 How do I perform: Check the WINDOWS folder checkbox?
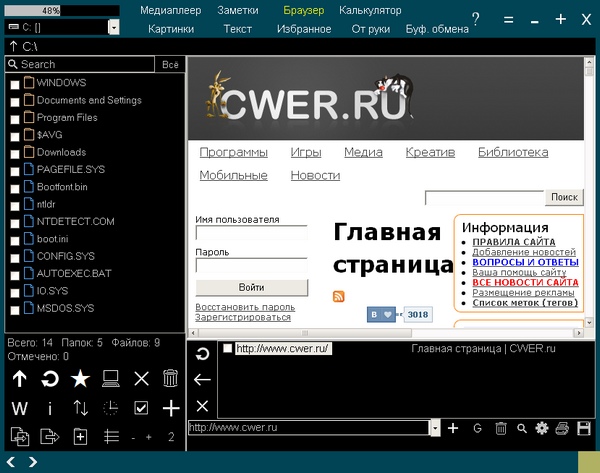coord(14,84)
